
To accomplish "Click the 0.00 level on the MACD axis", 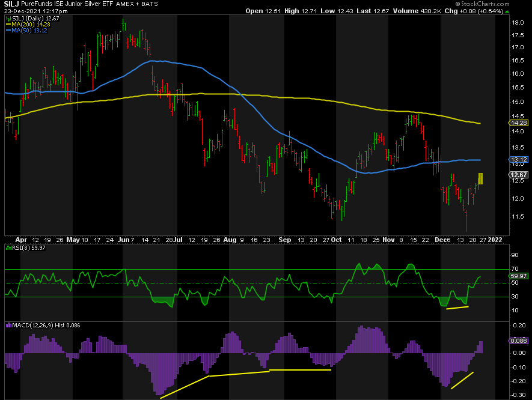I will coord(519,353).
